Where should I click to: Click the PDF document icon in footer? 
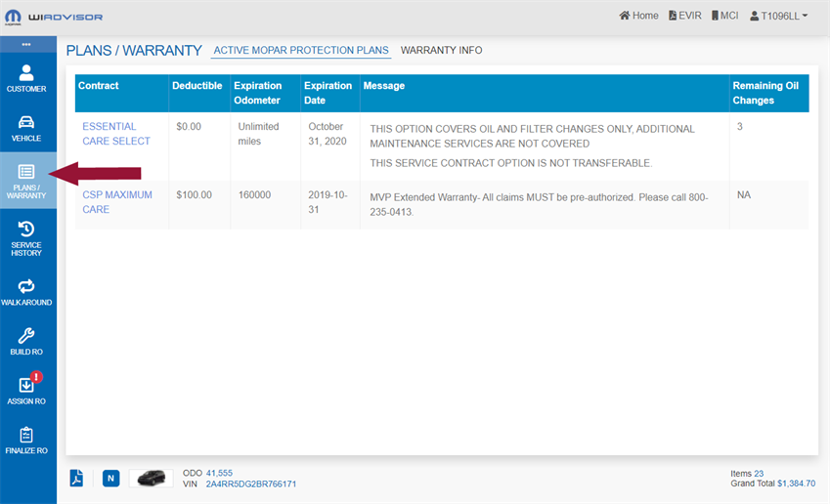pyautogui.click(x=77, y=478)
